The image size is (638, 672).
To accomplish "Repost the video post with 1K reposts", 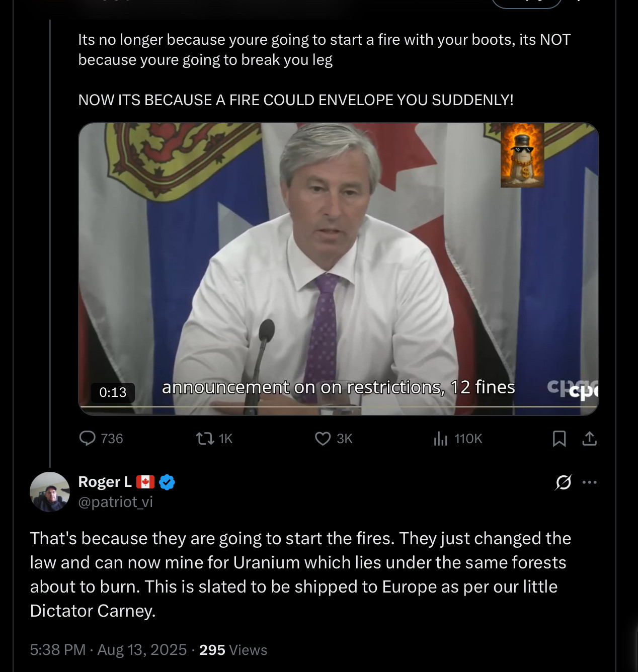I will pyautogui.click(x=205, y=439).
